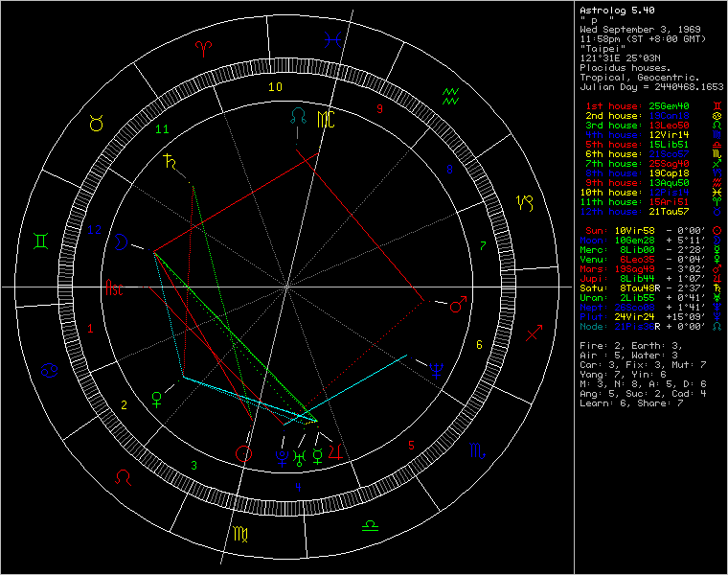Select the Jupiter symbol in the chart wheel
Viewport: 728px width, 575px height.
(335, 452)
